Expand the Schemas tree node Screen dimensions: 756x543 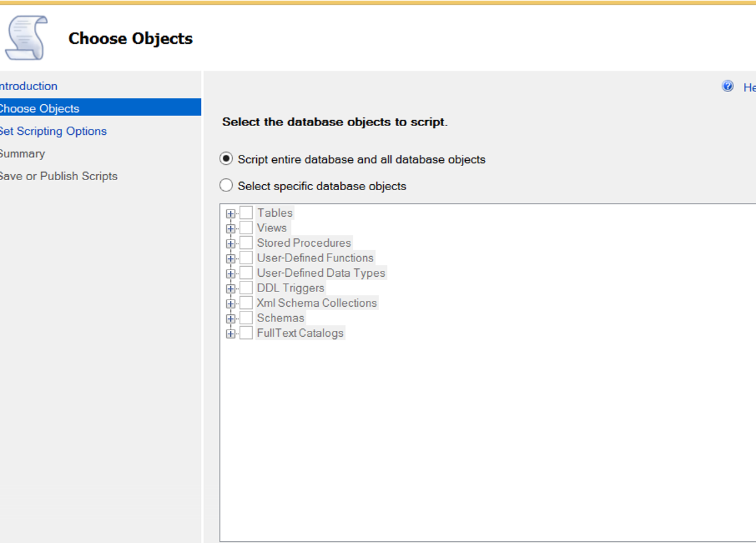tap(230, 318)
